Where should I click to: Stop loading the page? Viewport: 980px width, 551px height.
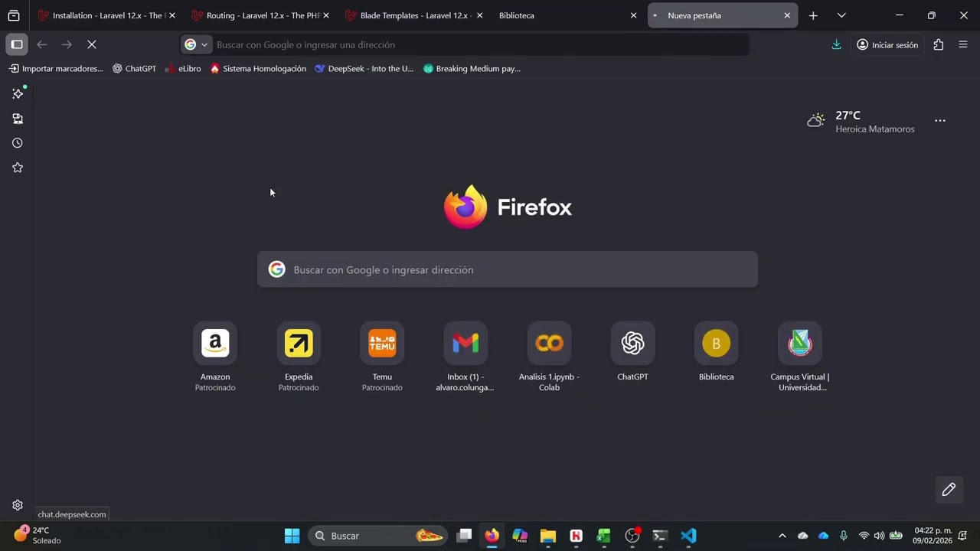click(x=91, y=44)
